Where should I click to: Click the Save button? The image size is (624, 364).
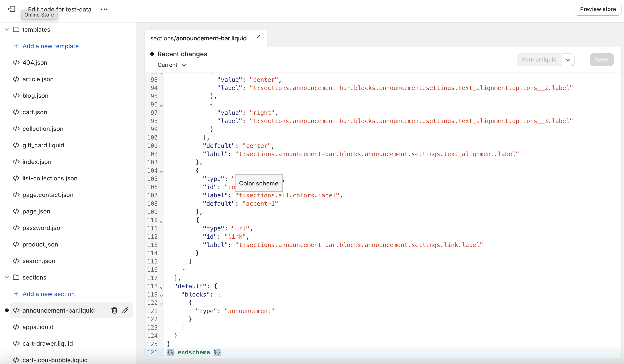[x=601, y=60]
